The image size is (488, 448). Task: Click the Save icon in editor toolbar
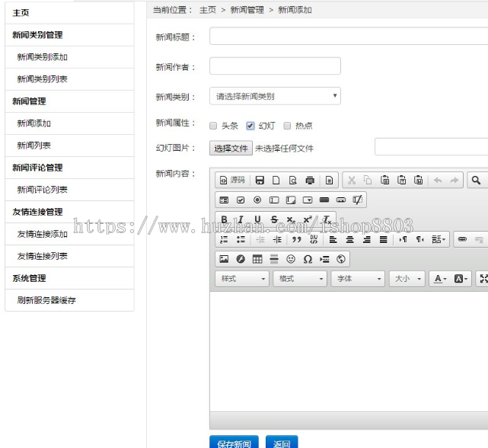pyautogui.click(x=260, y=181)
